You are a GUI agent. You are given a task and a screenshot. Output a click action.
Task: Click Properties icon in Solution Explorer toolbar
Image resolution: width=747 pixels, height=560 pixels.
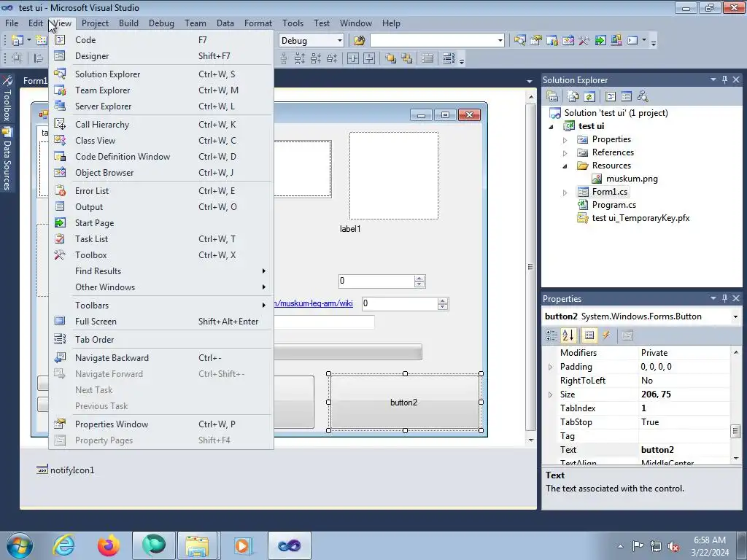click(552, 97)
